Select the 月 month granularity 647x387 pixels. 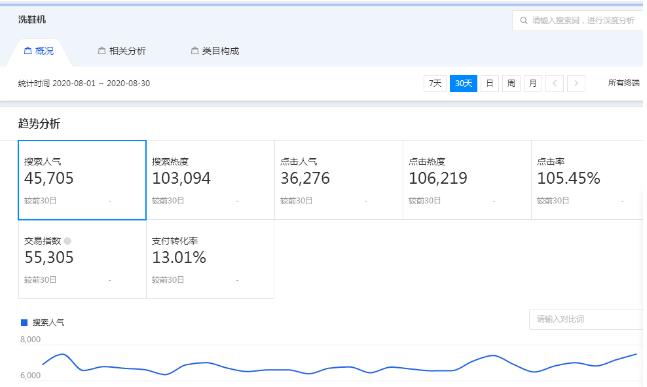pos(533,83)
